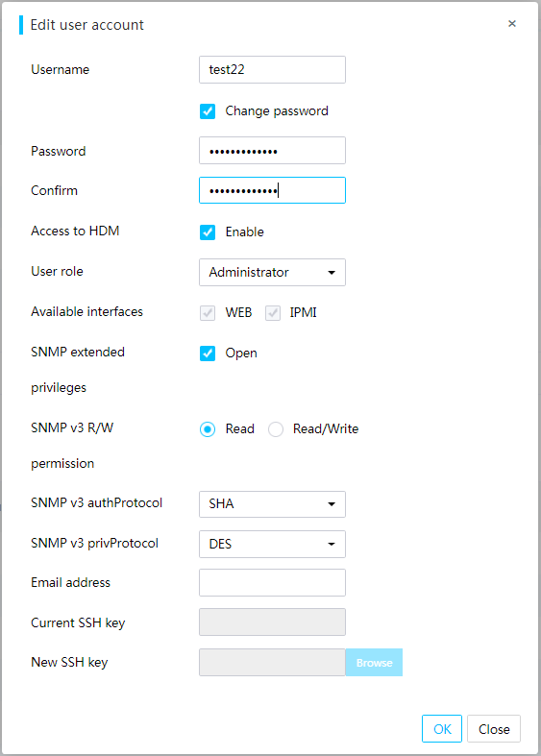Disable SNMP extended privileges Open checkbox
Viewport: 541px width, 756px height.
pos(208,353)
